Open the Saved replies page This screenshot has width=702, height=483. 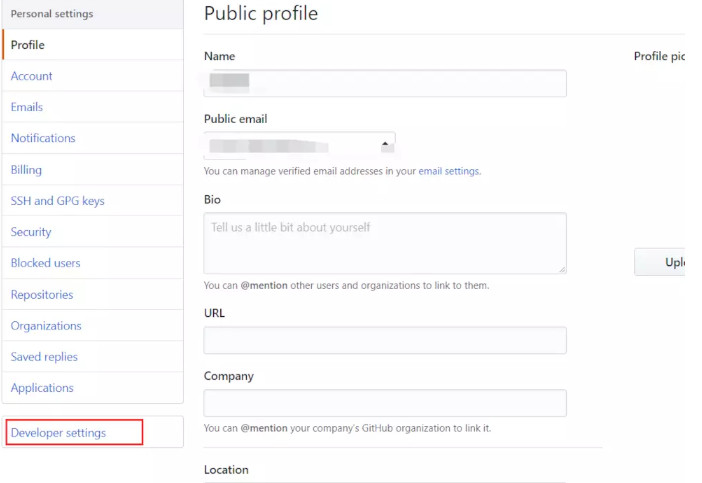(44, 357)
